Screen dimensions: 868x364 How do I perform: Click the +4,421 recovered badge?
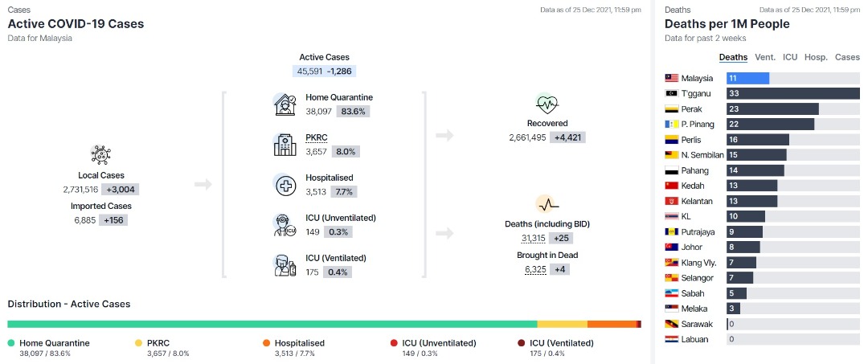point(567,137)
